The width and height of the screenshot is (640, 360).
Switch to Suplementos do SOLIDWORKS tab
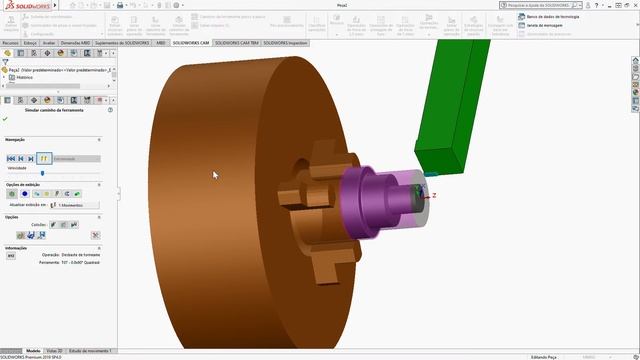122,43
